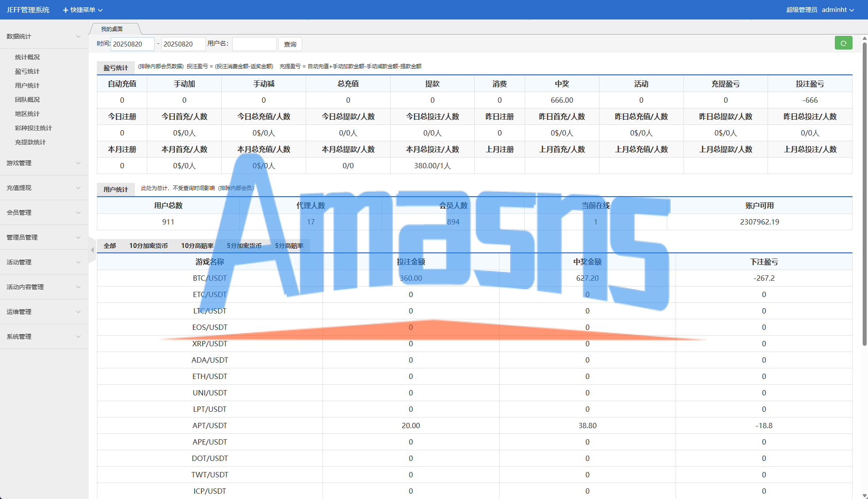Switch to the 10分加密货币 tab
The width and height of the screenshot is (868, 499).
(148, 246)
